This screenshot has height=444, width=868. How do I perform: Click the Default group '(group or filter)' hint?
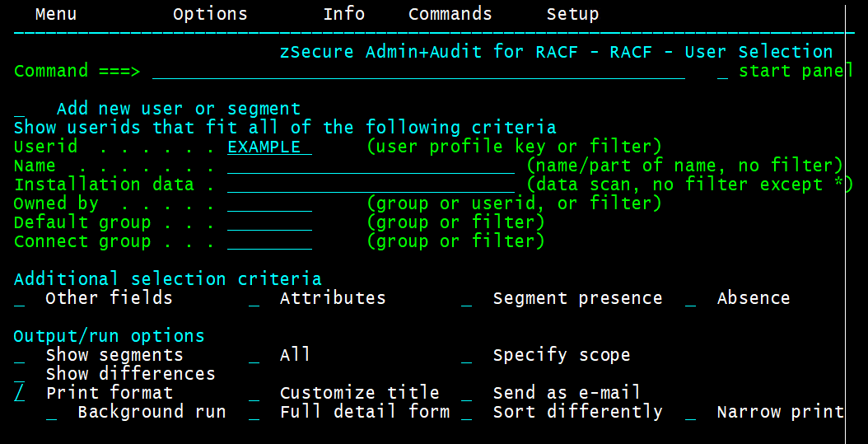click(455, 222)
